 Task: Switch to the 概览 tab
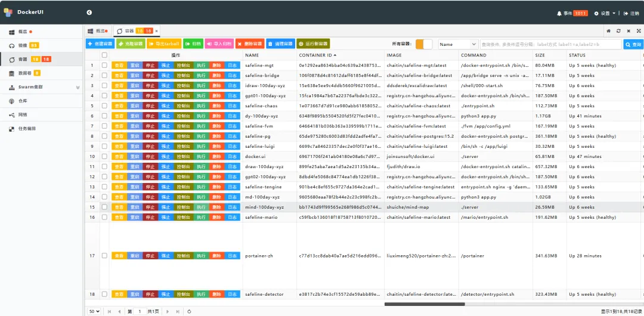pos(98,31)
